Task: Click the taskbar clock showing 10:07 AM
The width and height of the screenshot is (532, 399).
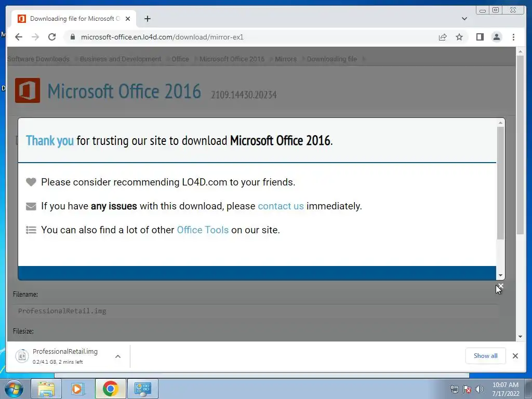Action: (506, 389)
